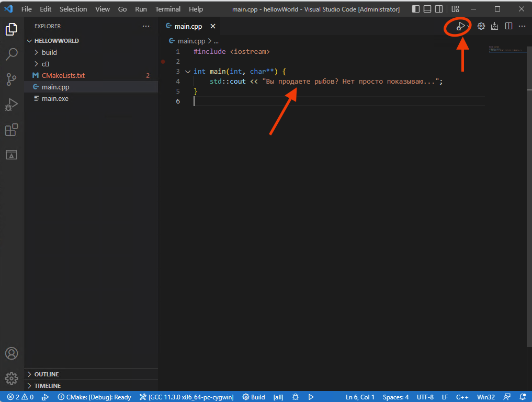Click the main.cpp editor tab
532x402 pixels.
pos(188,26)
